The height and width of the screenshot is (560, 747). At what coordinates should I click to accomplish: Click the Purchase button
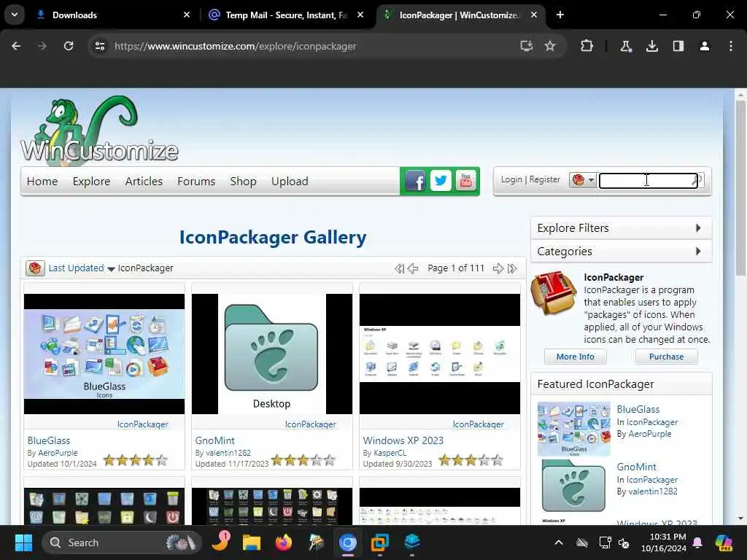666,357
